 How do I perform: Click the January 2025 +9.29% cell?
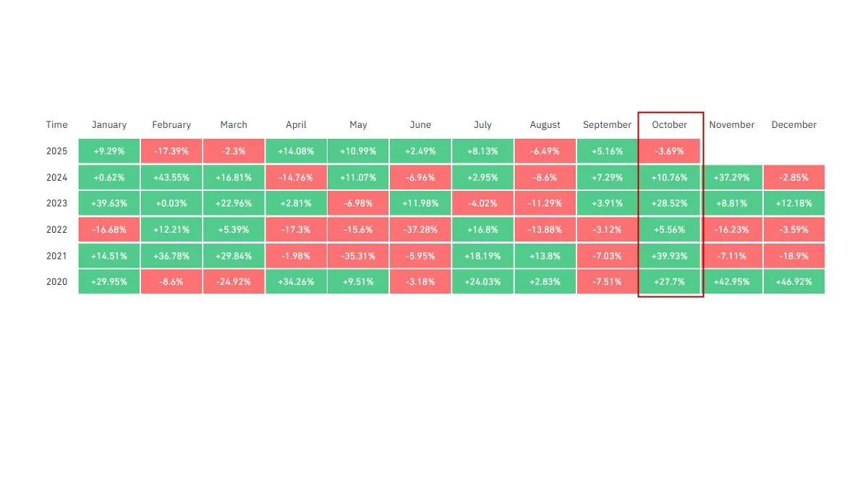coord(109,151)
